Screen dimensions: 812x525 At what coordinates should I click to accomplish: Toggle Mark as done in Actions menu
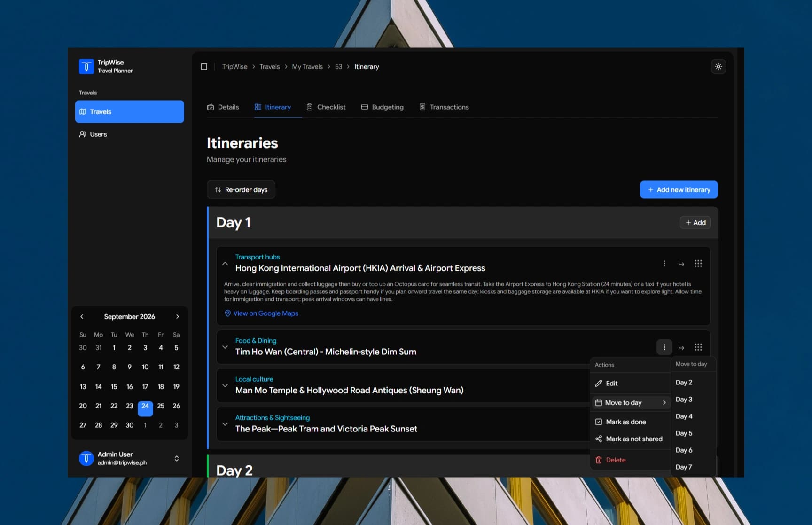(x=630, y=422)
